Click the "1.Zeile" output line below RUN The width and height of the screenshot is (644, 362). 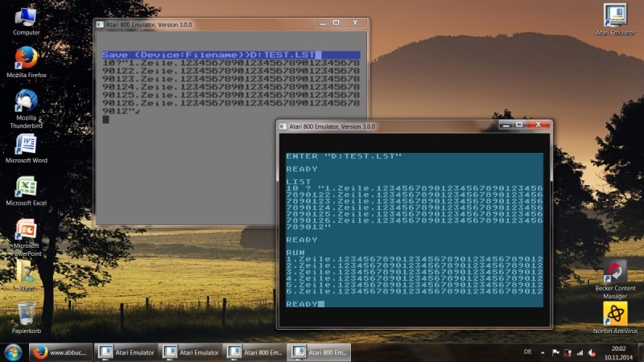coord(415,259)
